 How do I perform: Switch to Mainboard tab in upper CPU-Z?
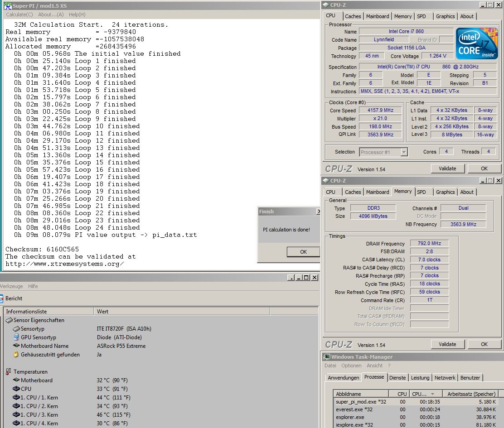[x=378, y=16]
